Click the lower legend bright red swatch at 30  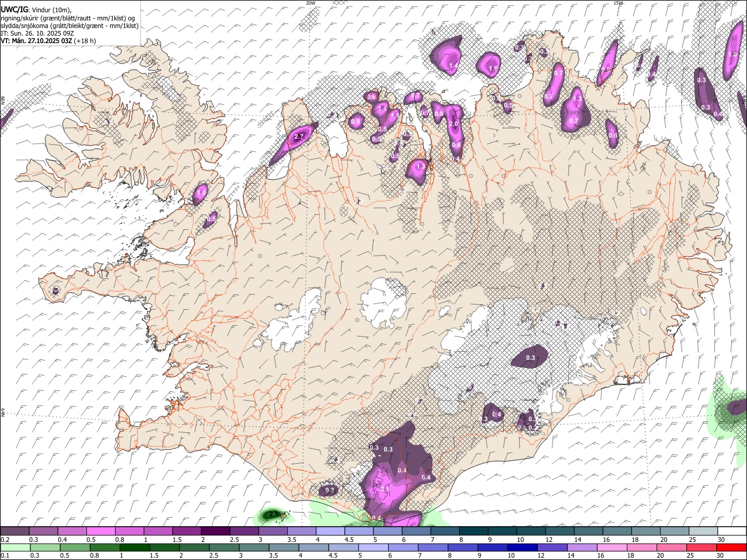click(731, 547)
